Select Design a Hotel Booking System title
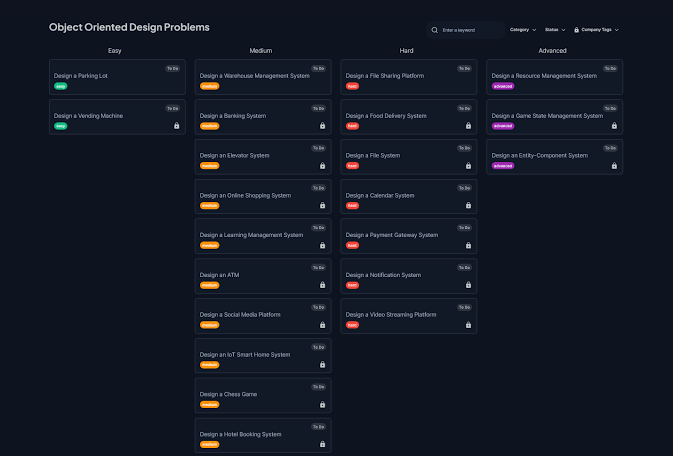Image resolution: width=673 pixels, height=456 pixels. 240,434
